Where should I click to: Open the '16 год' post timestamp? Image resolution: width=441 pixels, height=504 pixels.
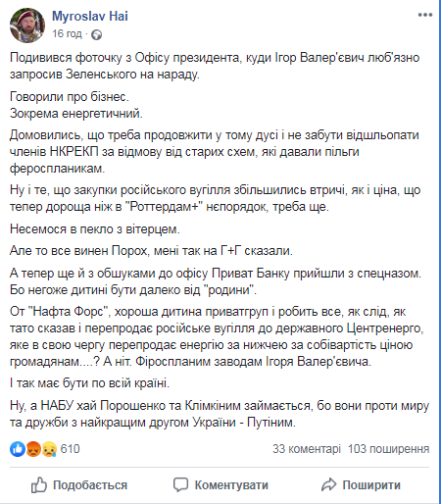[67, 33]
